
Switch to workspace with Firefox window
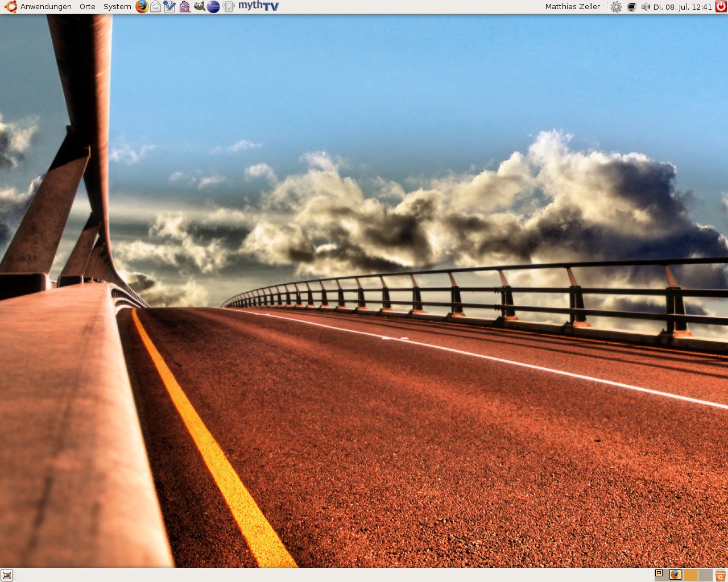(676, 575)
